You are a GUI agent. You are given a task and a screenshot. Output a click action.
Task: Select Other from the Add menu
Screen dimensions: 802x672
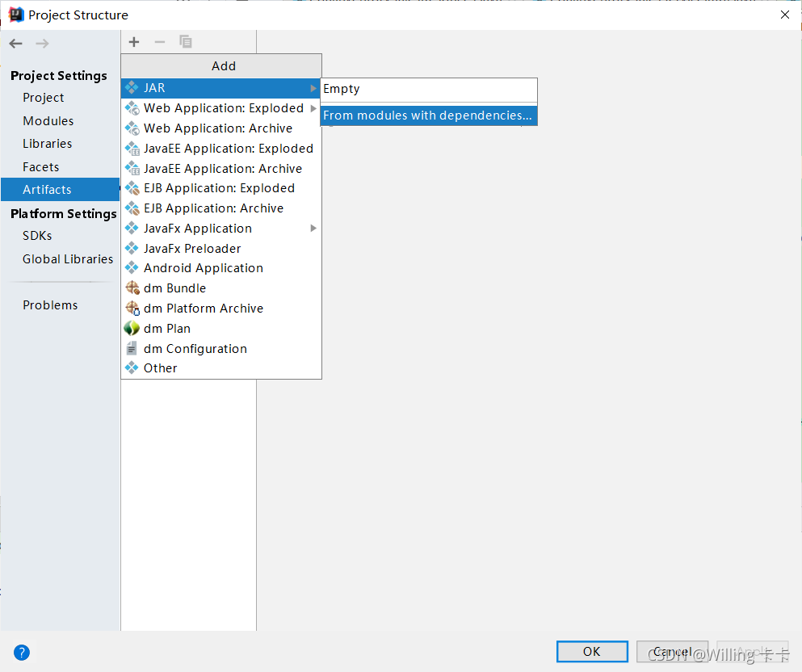[x=221, y=368]
